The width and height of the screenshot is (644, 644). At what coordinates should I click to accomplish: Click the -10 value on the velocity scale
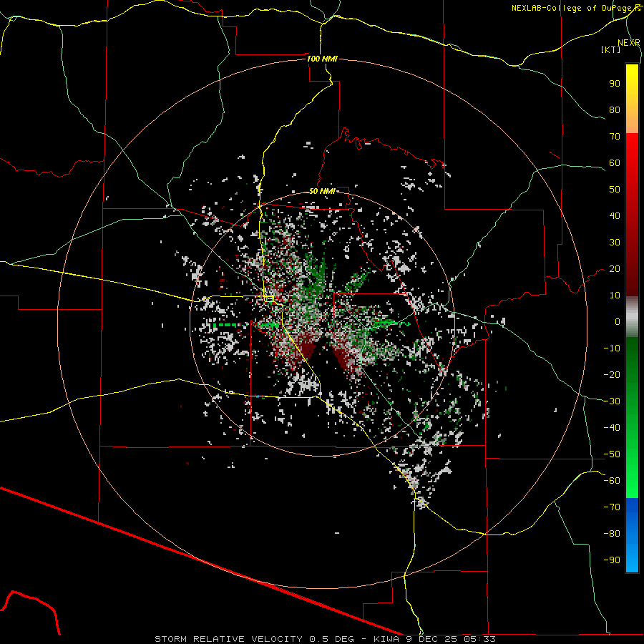(x=612, y=348)
